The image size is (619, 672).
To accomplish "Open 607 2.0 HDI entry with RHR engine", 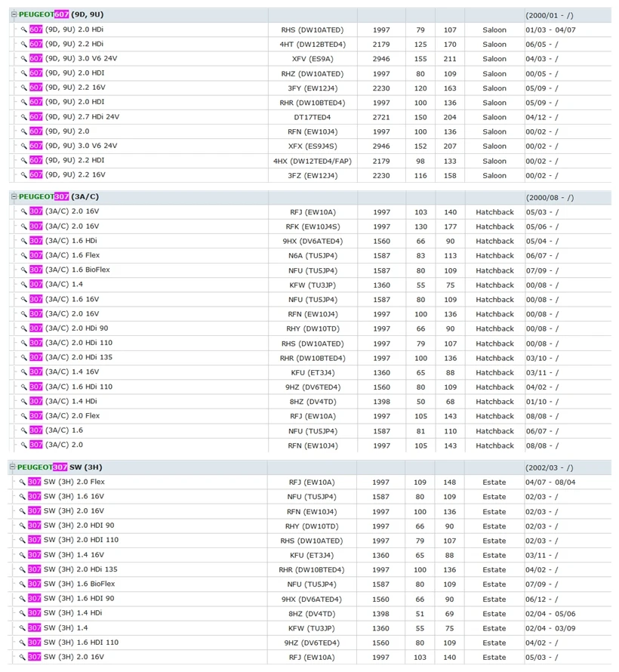I will (x=67, y=103).
